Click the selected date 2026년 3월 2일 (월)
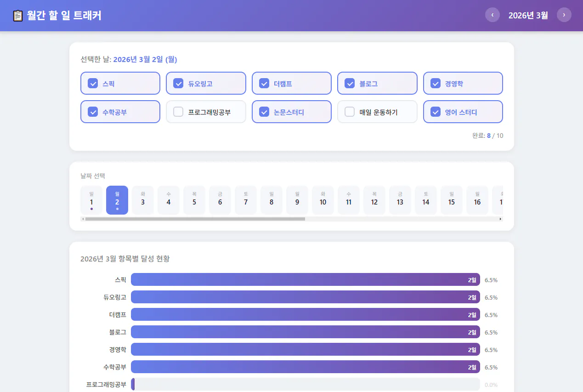Image resolution: width=583 pixels, height=392 pixels. point(145,59)
